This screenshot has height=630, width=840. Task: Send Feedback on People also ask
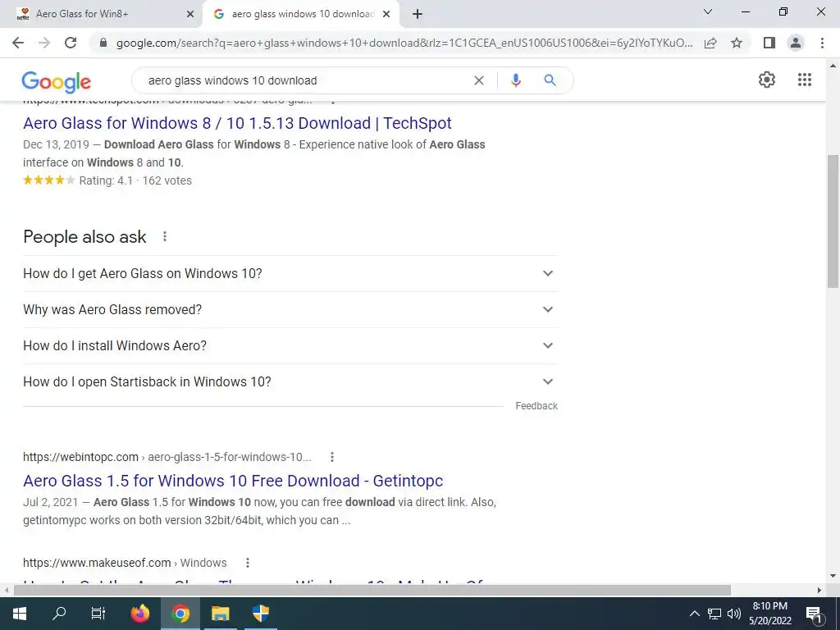click(536, 406)
